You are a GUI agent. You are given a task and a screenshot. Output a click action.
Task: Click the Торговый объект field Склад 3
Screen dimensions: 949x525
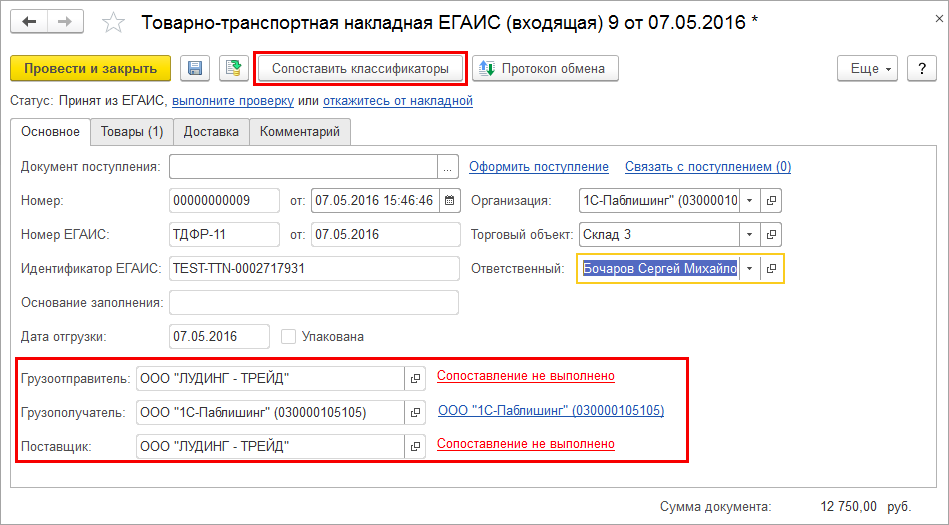pos(659,234)
